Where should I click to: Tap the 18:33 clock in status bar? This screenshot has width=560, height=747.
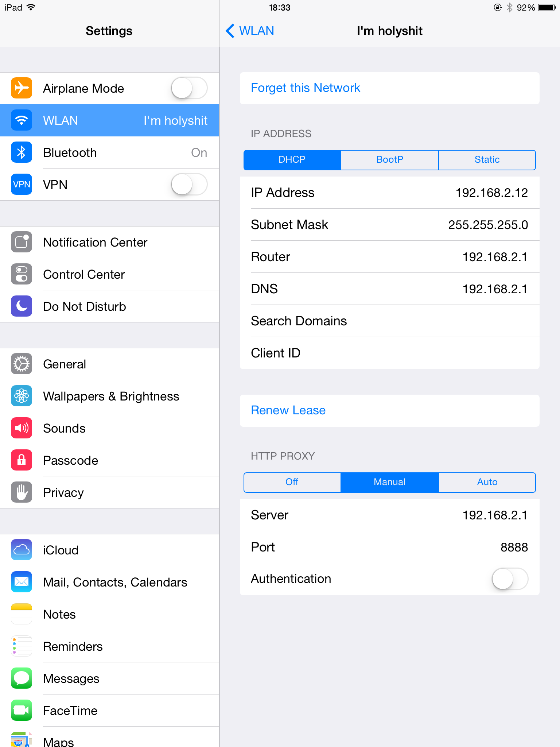[x=280, y=8]
